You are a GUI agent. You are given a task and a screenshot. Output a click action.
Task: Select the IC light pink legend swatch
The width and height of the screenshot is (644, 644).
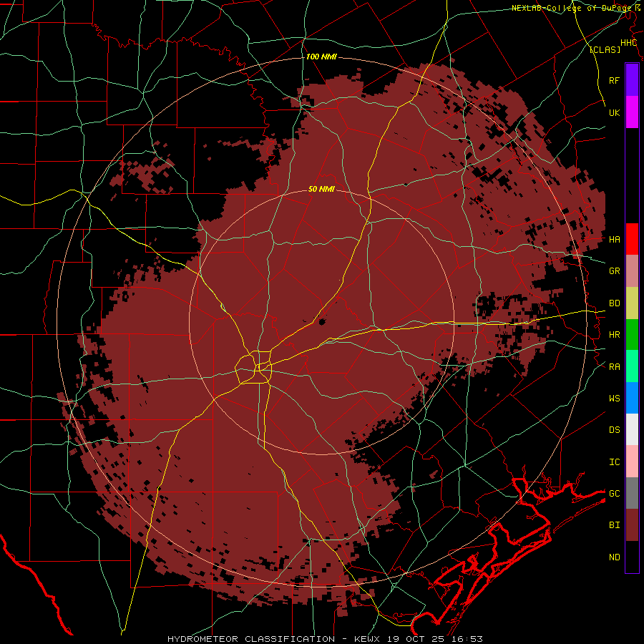pyautogui.click(x=632, y=462)
